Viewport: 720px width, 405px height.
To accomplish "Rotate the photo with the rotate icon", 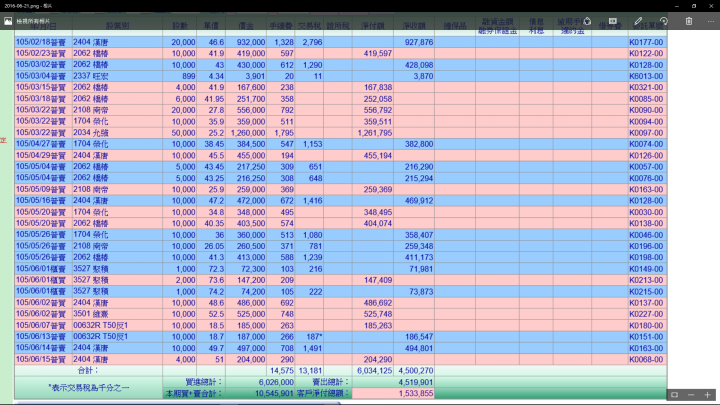I will (x=664, y=21).
